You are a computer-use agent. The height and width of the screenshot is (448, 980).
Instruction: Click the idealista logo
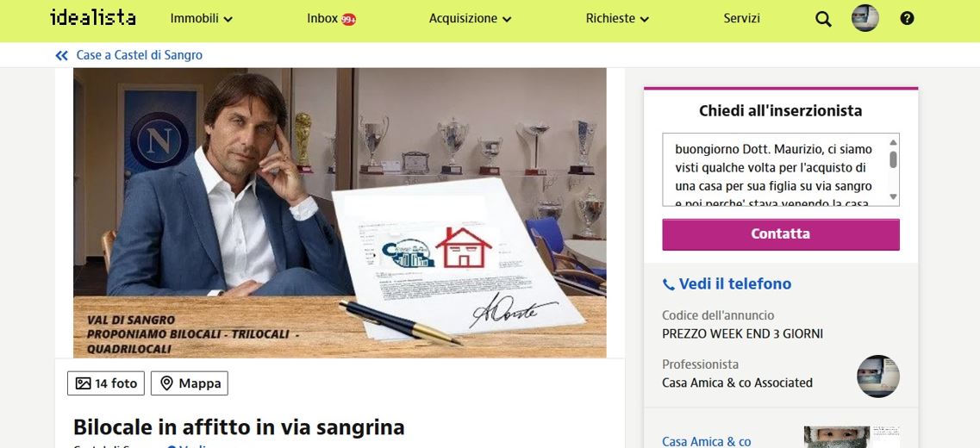coord(92,17)
